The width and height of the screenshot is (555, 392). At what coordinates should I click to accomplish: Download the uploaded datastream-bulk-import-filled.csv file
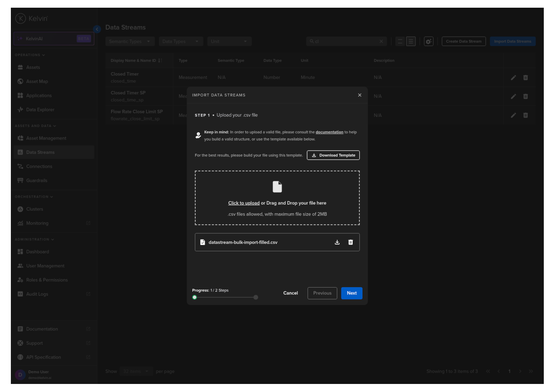pos(337,242)
